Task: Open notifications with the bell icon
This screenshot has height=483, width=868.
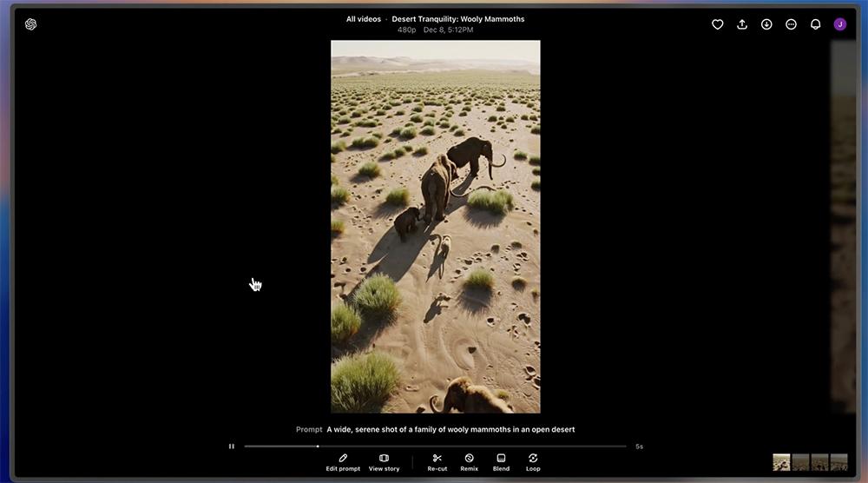Action: pyautogui.click(x=815, y=24)
